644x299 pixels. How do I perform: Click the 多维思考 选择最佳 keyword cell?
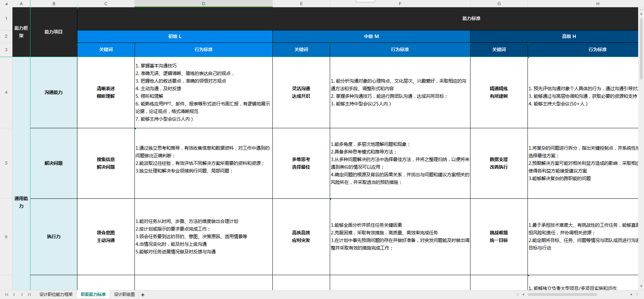(x=301, y=163)
